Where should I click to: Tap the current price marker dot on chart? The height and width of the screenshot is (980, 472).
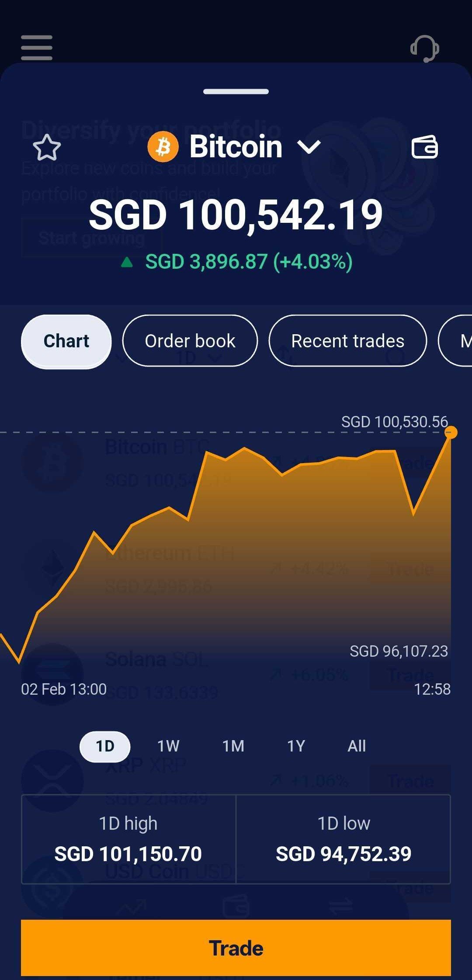tap(451, 433)
